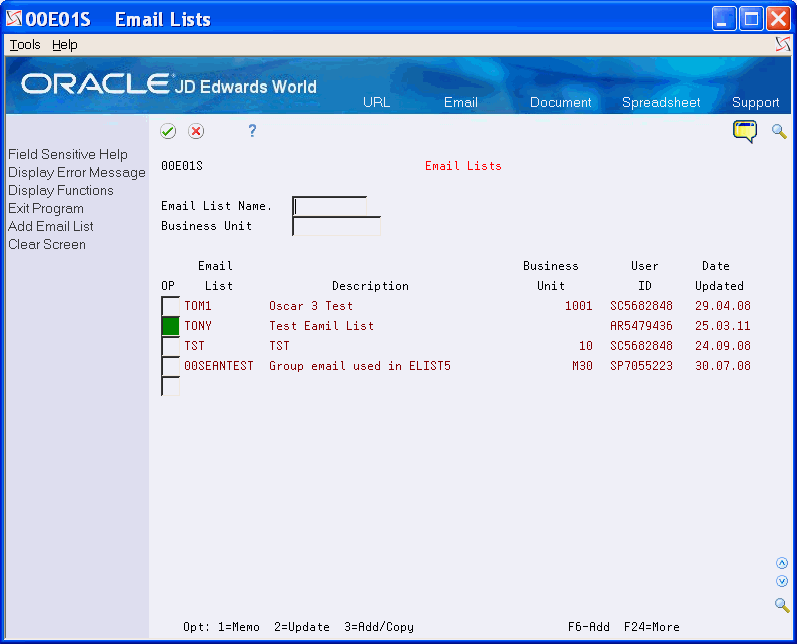Select the TOM1 email list name
Image resolution: width=797 pixels, height=644 pixels.
coord(198,306)
